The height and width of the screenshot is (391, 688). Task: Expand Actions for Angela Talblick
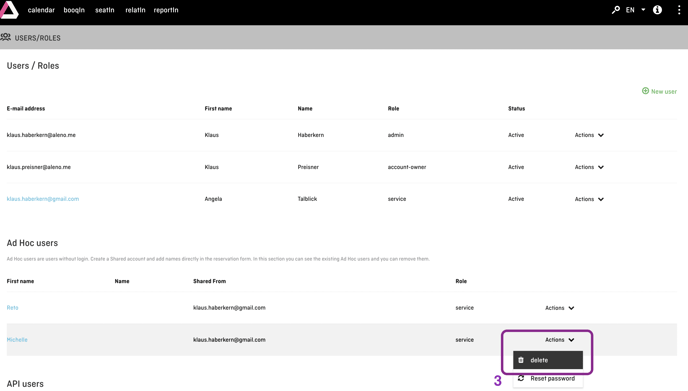[589, 199]
